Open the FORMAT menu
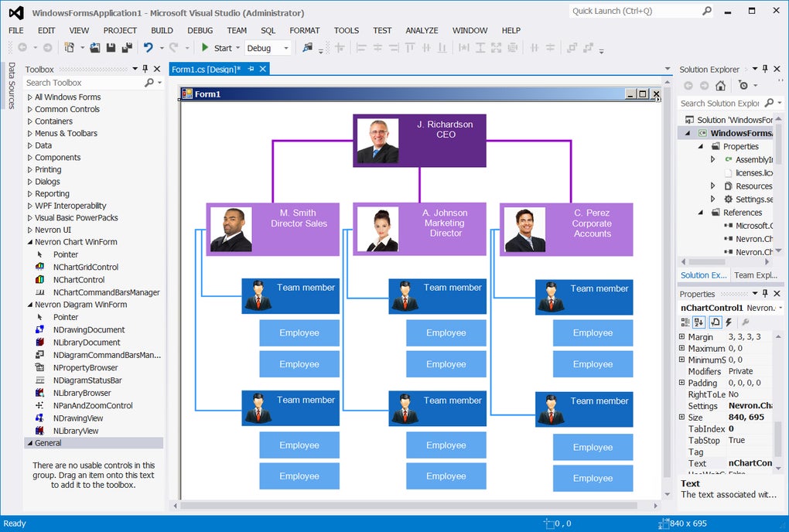789x532 pixels. [x=305, y=30]
